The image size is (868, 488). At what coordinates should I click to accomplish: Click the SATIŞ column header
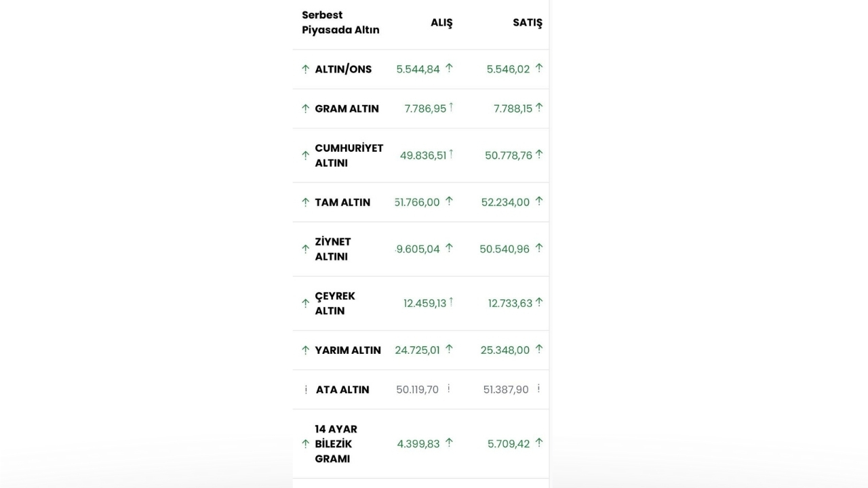coord(527,22)
